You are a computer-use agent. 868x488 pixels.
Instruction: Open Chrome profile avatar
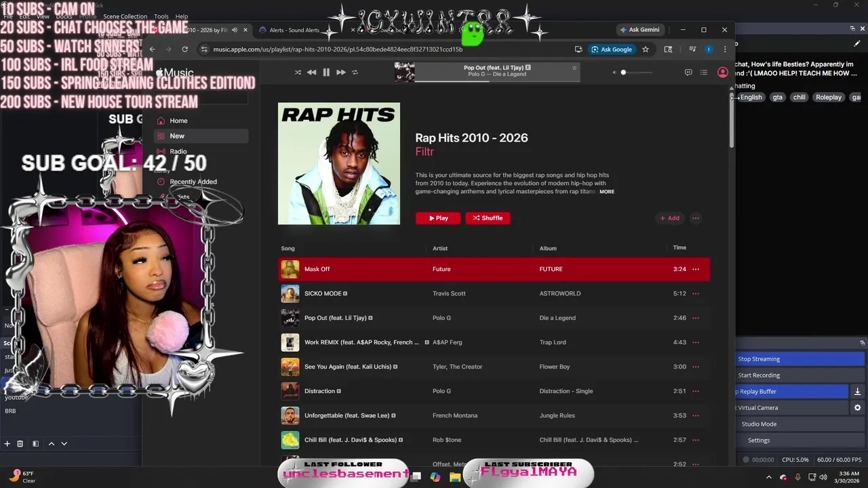pyautogui.click(x=709, y=49)
